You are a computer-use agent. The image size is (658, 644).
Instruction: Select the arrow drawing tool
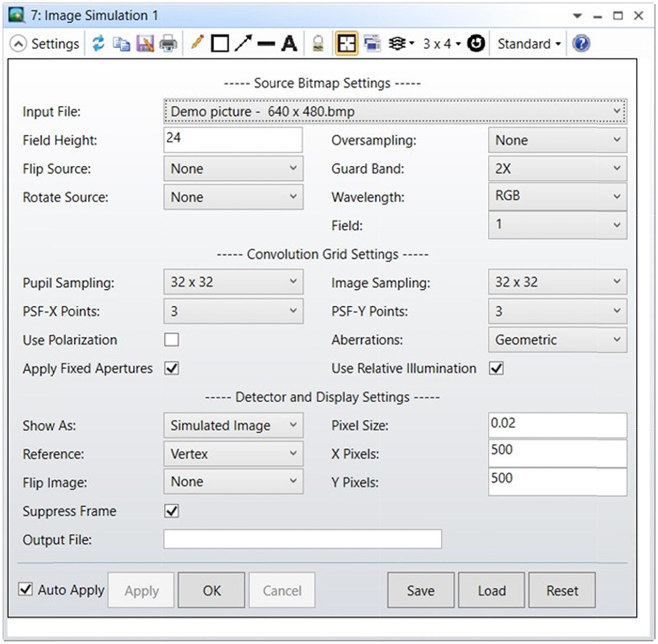click(x=243, y=43)
